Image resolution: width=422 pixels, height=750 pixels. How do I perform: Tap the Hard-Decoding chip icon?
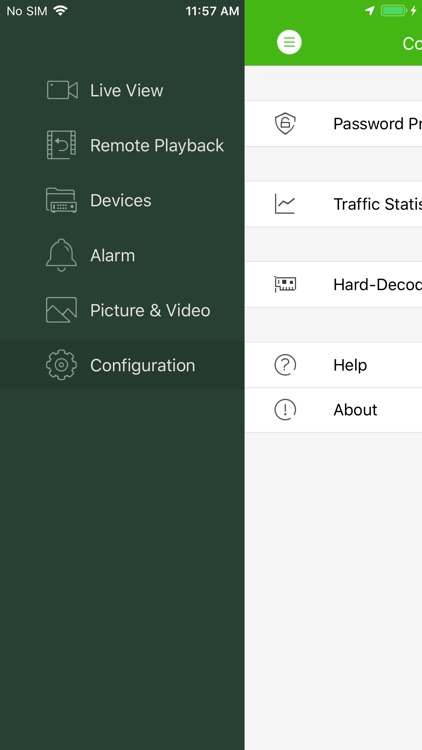coord(285,284)
